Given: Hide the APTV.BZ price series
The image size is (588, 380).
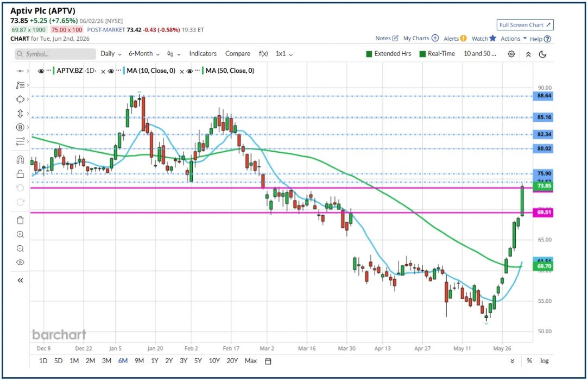Looking at the screenshot, I should pos(41,71).
